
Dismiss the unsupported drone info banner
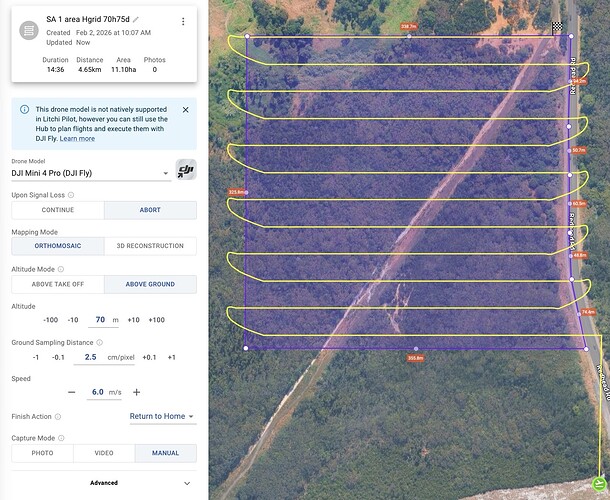pyautogui.click(x=185, y=109)
